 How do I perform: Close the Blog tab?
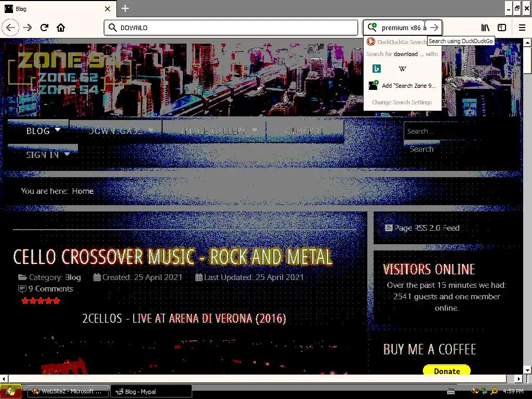108,9
